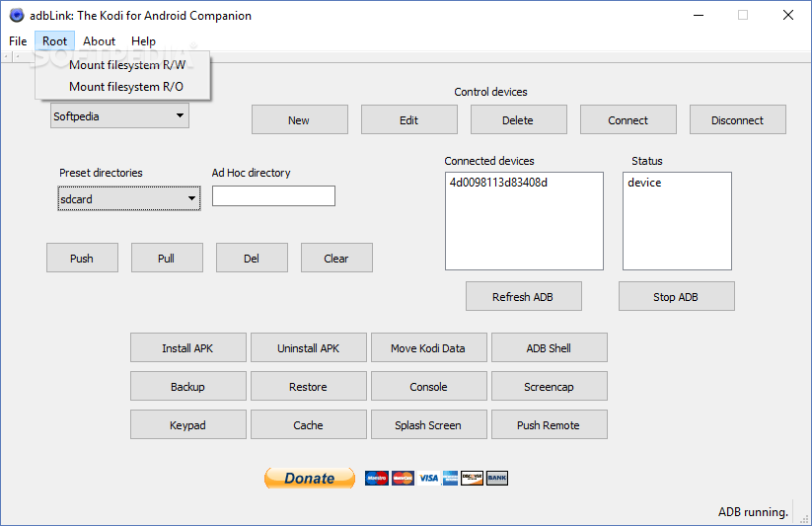Viewport: 812px width, 526px height.
Task: Open the Keypad
Action: (188, 424)
